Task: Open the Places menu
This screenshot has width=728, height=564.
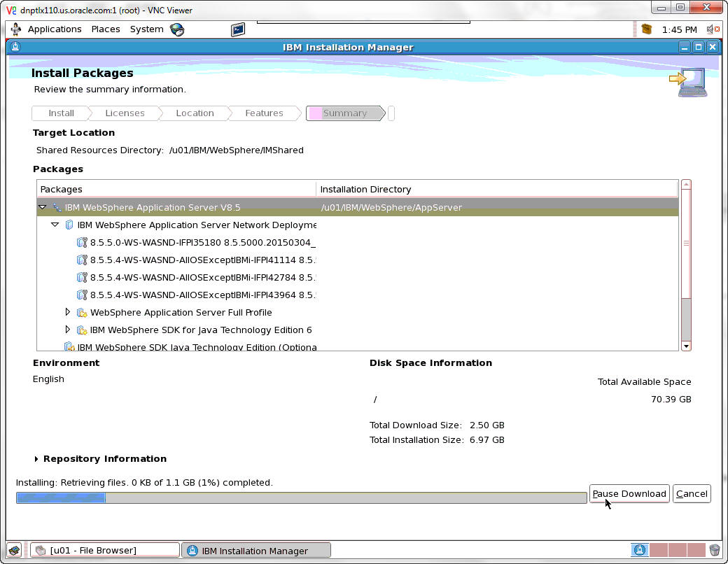Action: pos(106,29)
